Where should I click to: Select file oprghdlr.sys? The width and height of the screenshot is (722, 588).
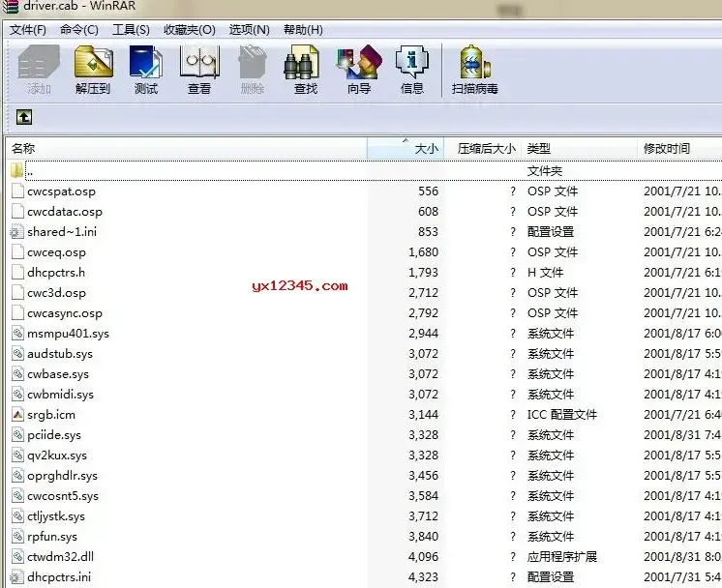click(x=62, y=475)
